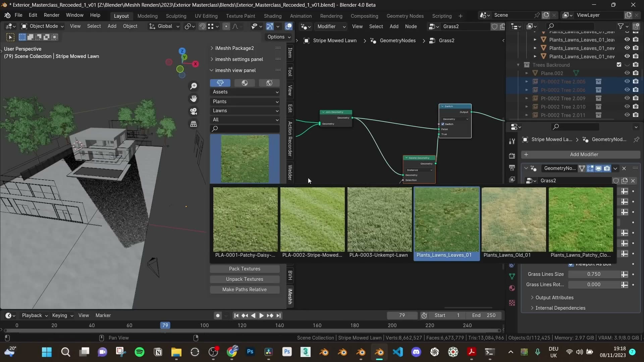The height and width of the screenshot is (362, 644).
Task: Open the Output properties printer icon
Action: tap(512, 167)
